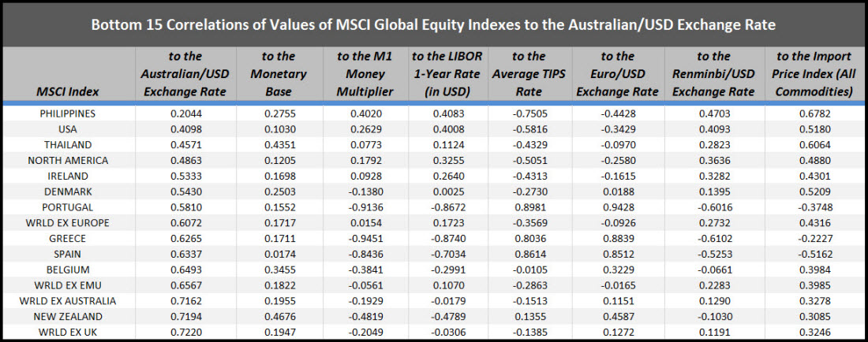Select the Euro/USD Exchange Rate column header
The image size is (868, 342).
(x=617, y=74)
